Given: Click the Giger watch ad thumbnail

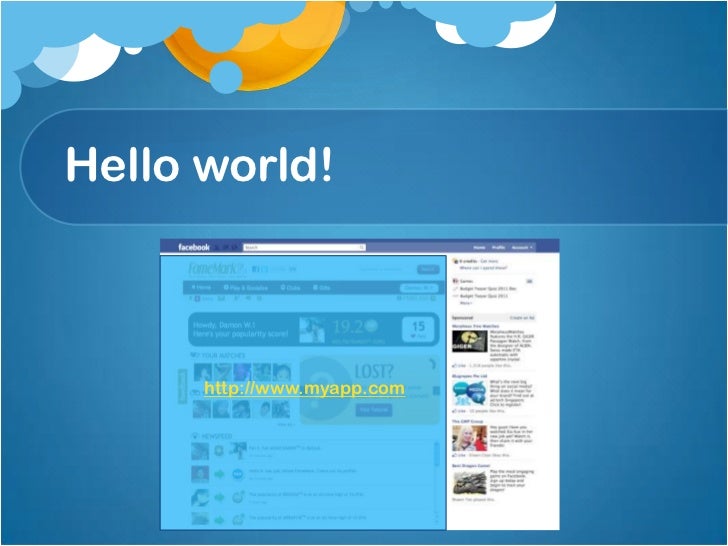Looking at the screenshot, I should coord(469,341).
